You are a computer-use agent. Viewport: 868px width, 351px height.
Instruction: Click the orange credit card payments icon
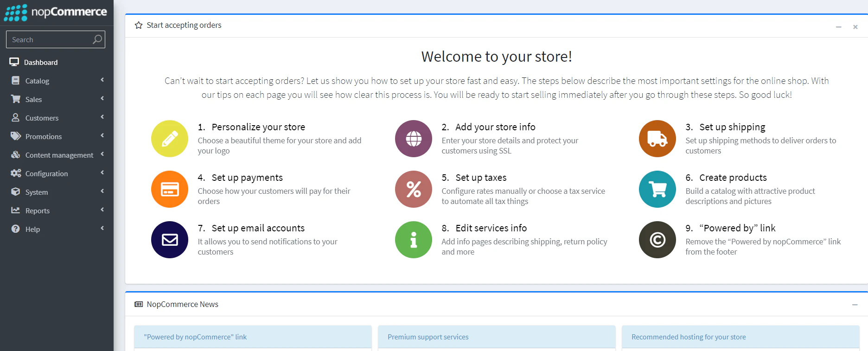[170, 189]
